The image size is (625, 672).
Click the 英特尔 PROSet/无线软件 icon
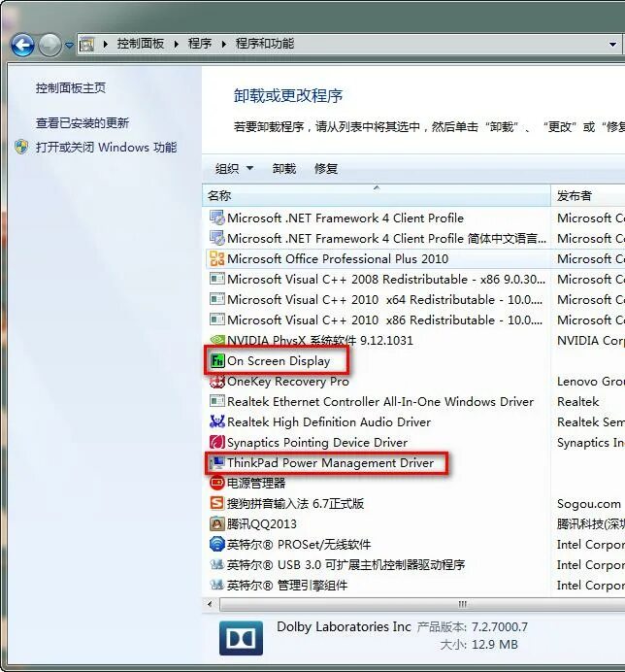pos(217,544)
